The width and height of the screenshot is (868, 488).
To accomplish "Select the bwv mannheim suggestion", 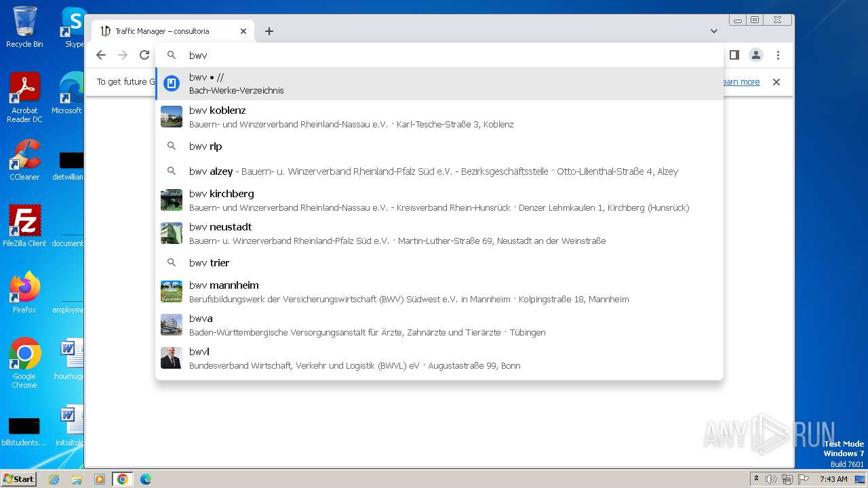I will pyautogui.click(x=439, y=291).
